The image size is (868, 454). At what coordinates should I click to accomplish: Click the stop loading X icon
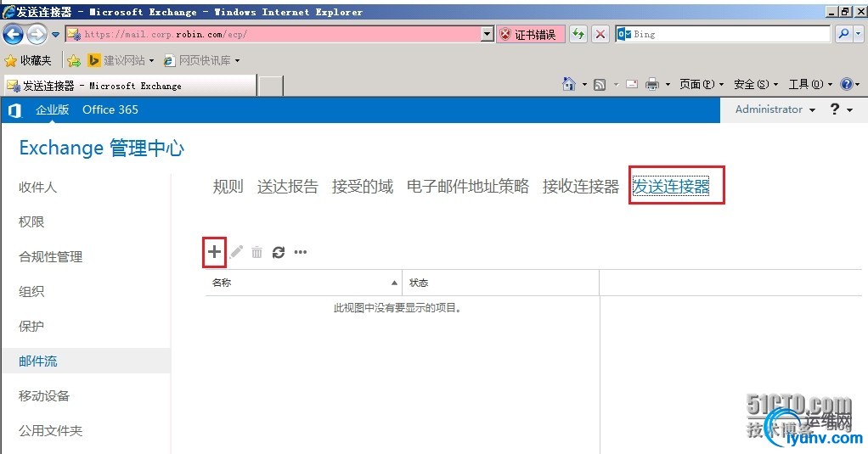pos(600,34)
